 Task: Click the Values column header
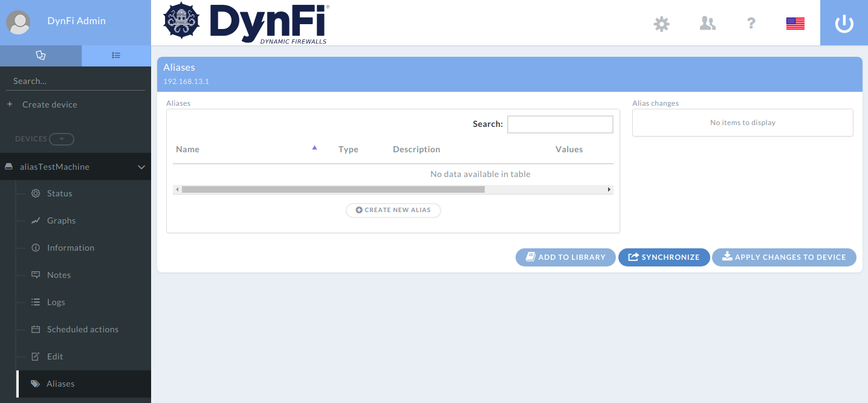click(x=569, y=149)
